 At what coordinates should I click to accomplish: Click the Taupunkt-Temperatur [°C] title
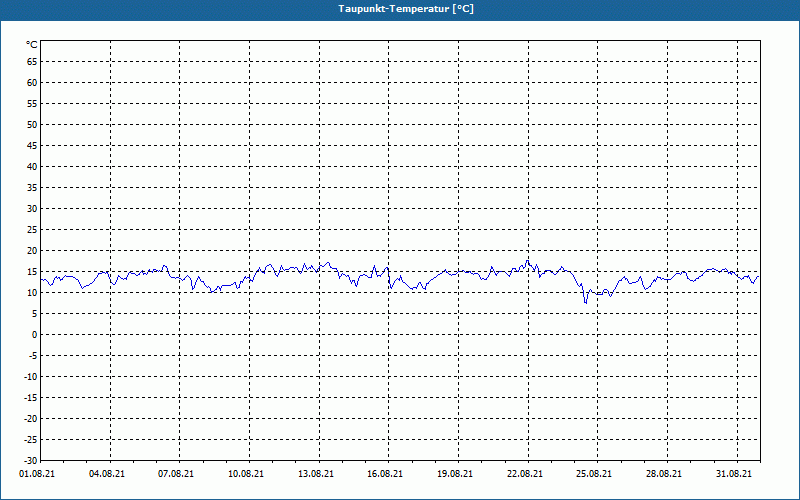(406, 9)
